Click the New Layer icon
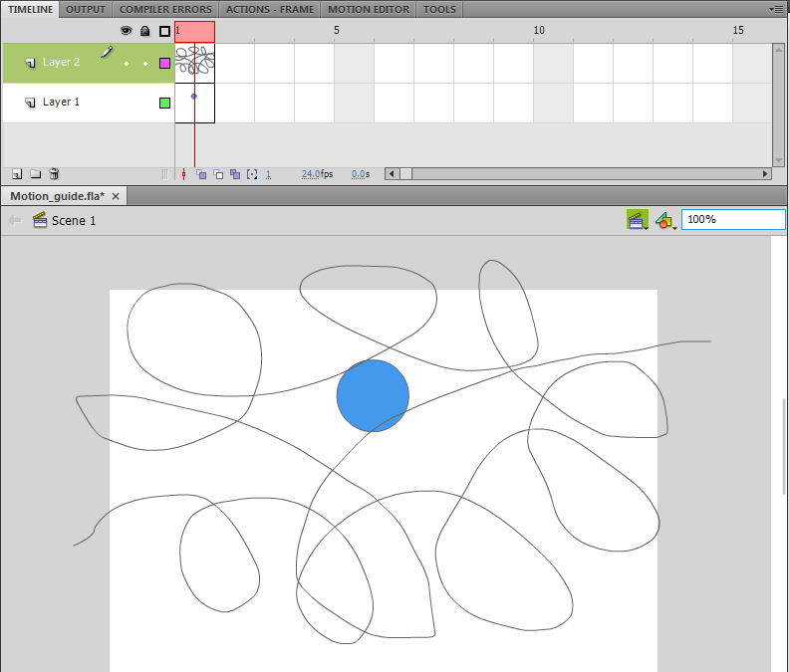The height and width of the screenshot is (672, 790). click(x=17, y=174)
